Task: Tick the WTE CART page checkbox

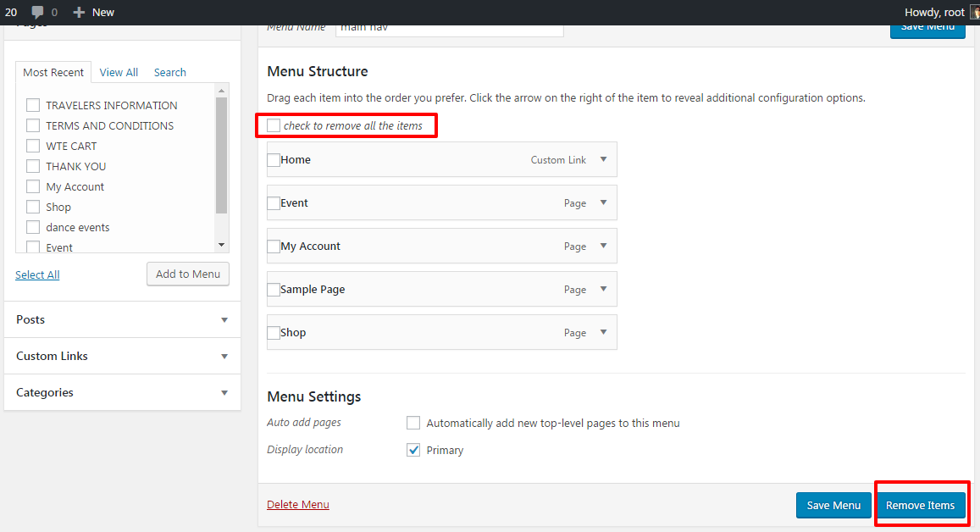Action: click(x=33, y=146)
